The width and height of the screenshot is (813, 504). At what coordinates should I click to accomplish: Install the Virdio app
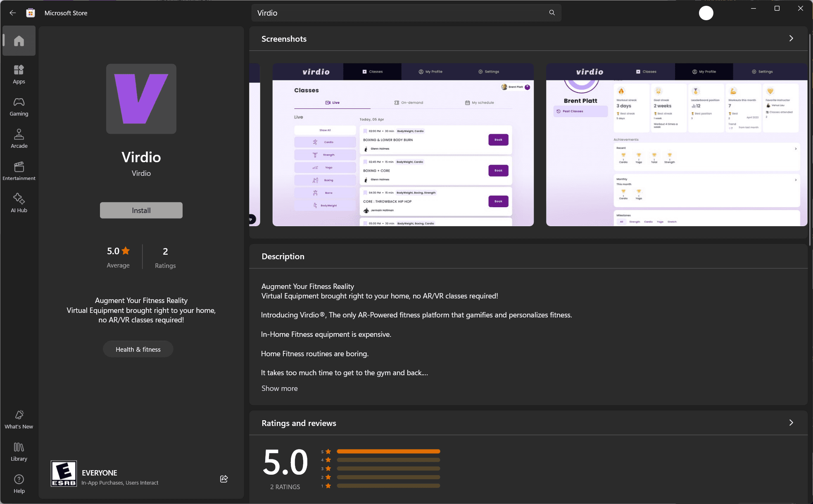141,211
